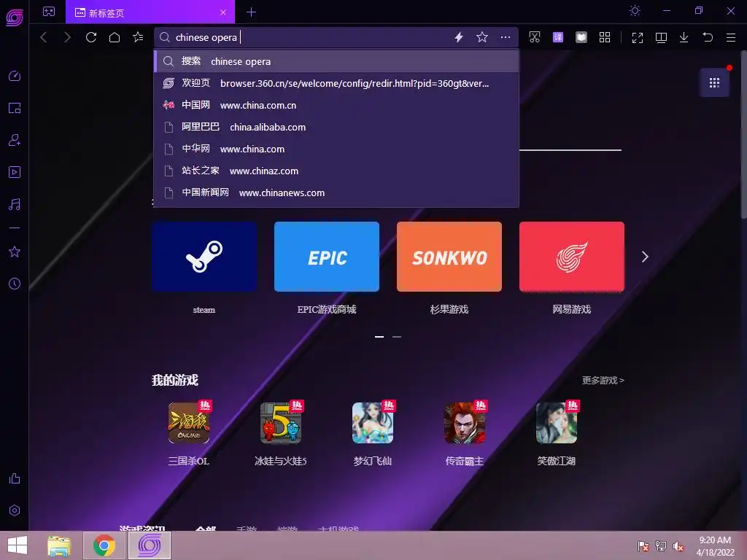Open the sidebar music note icon

coord(15,204)
